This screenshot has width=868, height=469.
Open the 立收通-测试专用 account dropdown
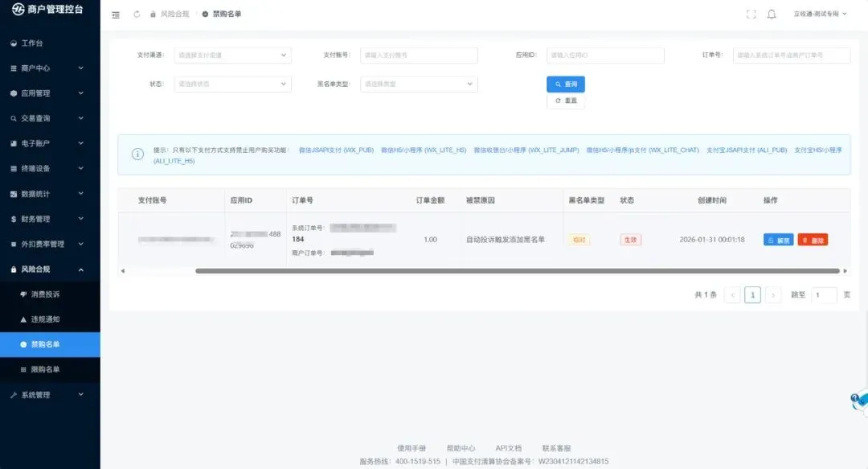tap(820, 14)
